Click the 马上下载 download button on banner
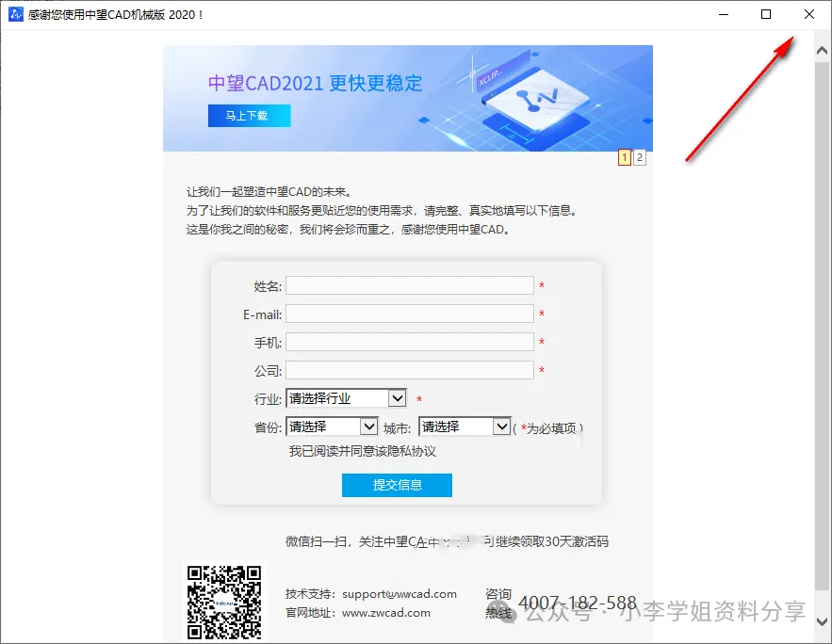 (249, 116)
